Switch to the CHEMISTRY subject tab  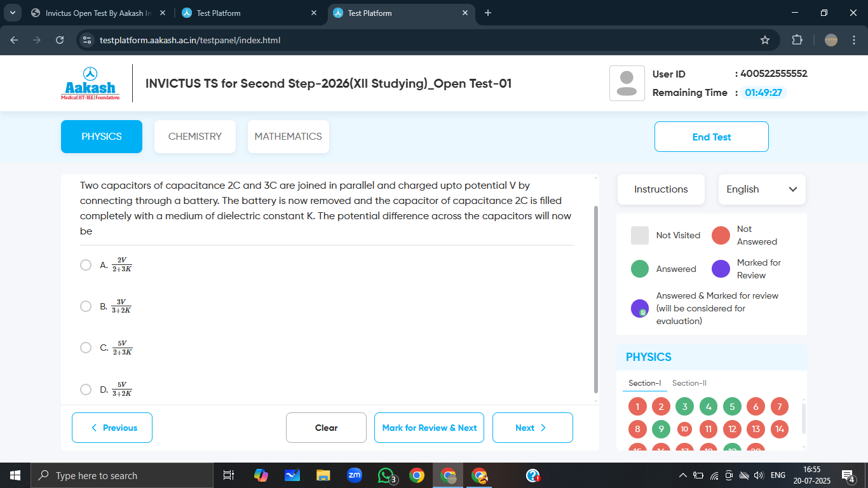195,137
